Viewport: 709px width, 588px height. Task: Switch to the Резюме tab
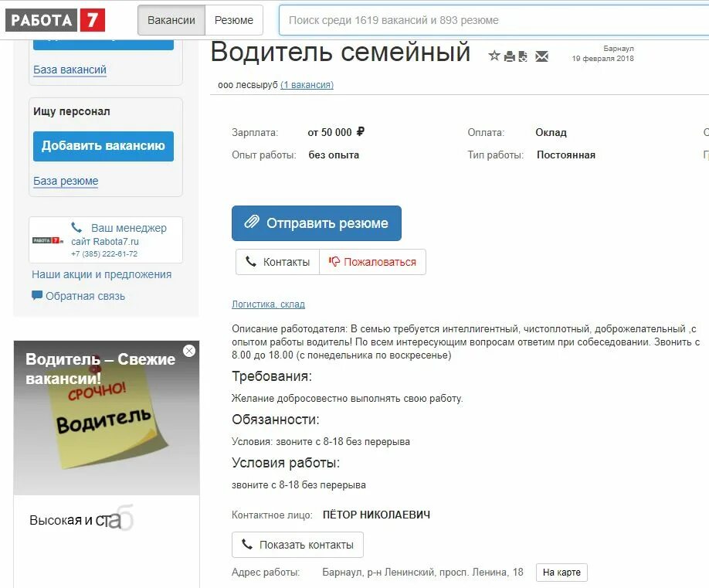(x=234, y=20)
